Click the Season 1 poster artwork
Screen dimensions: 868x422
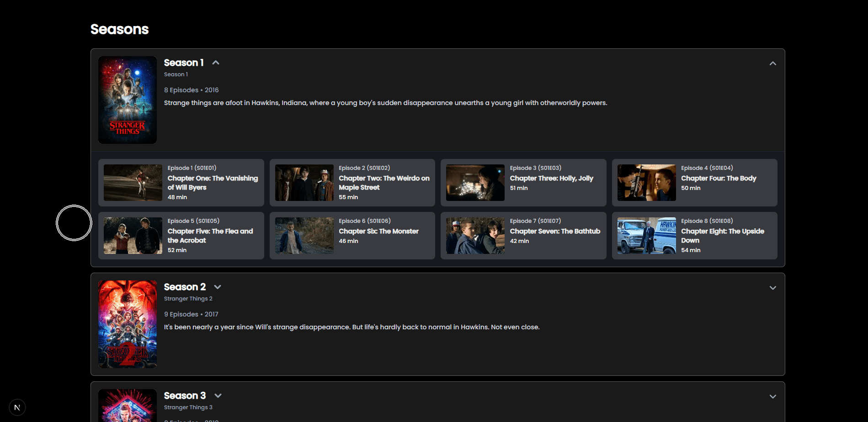127,100
